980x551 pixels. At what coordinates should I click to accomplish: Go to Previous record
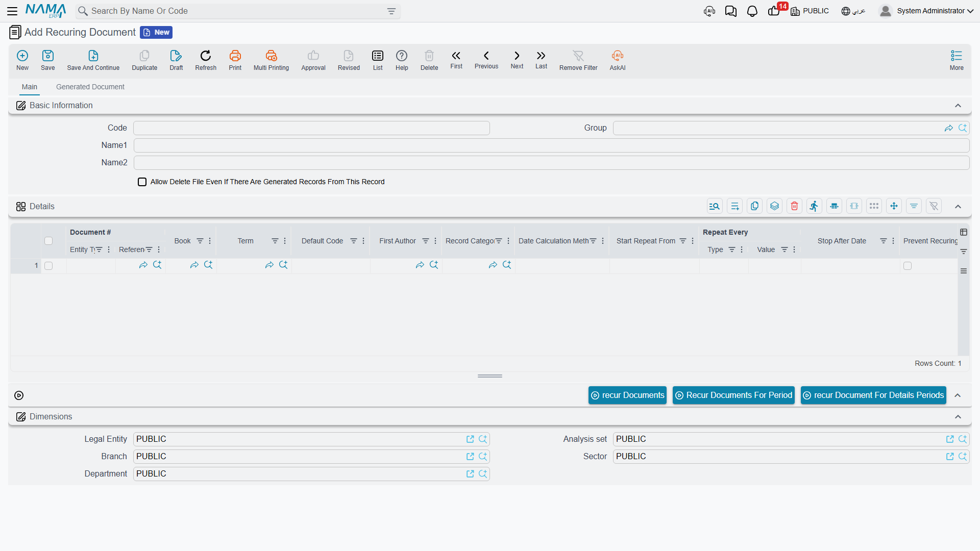(x=486, y=59)
